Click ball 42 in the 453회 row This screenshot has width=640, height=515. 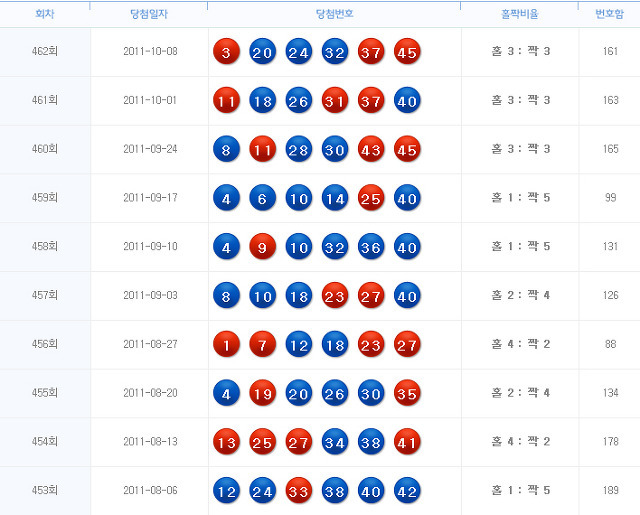click(x=407, y=491)
